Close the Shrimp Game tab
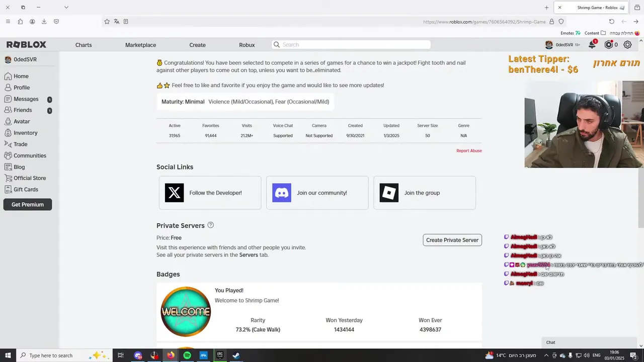This screenshot has height=362, width=644. point(559,8)
